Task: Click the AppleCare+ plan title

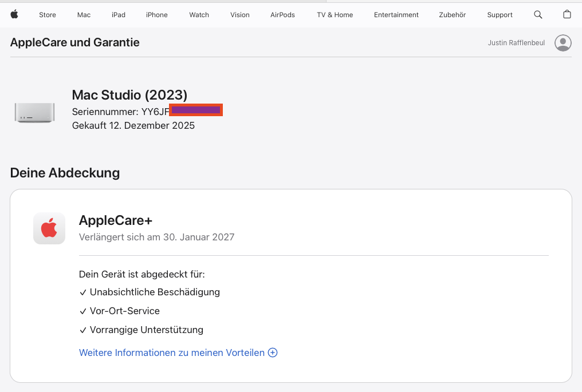Action: point(116,220)
